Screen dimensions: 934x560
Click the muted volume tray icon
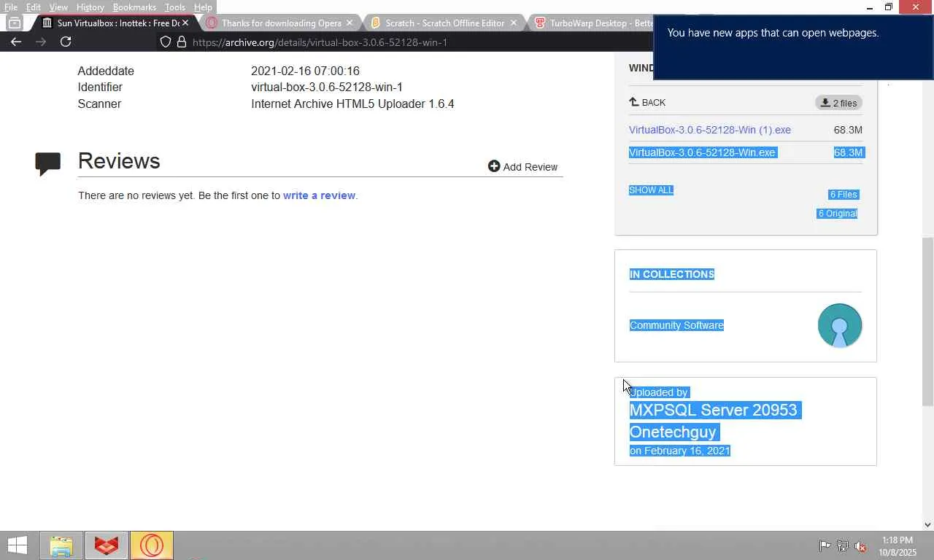861,545
